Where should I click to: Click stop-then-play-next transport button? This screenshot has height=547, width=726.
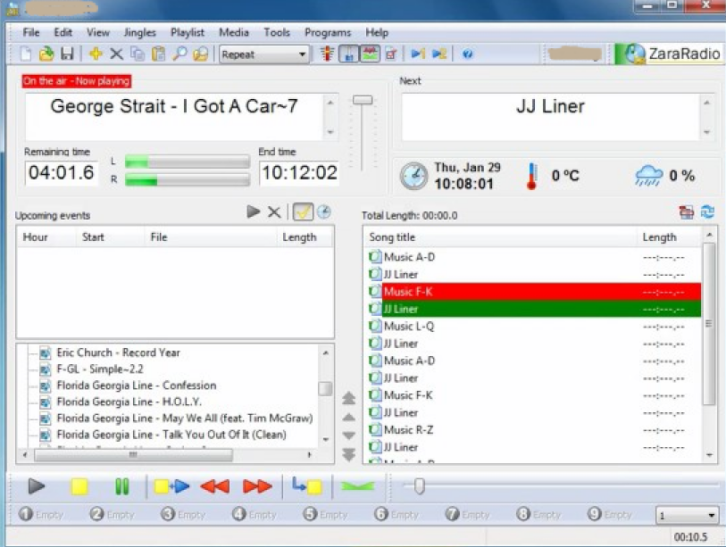171,487
